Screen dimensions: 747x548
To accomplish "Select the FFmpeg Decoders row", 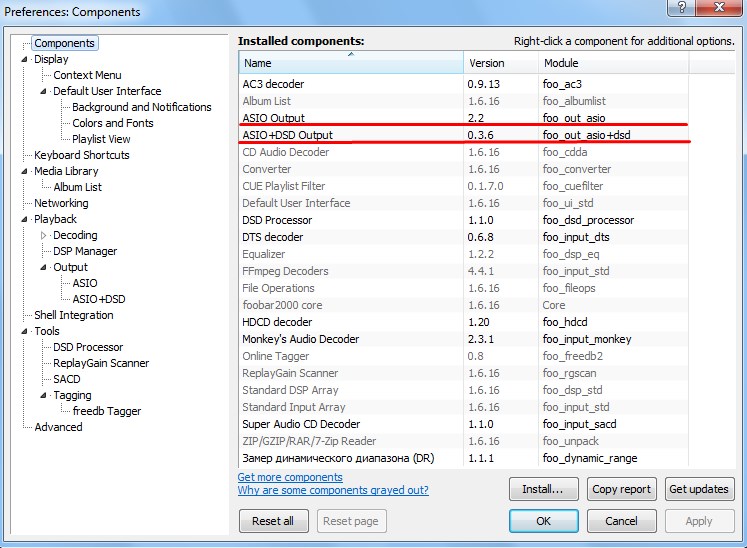I will pyautogui.click(x=464, y=271).
